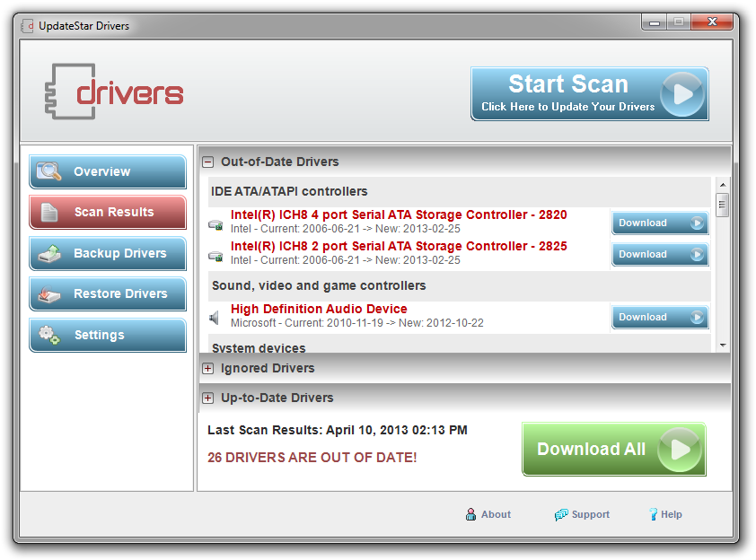Click the speaker icon for audio device
The image size is (756, 560).
coord(214,318)
